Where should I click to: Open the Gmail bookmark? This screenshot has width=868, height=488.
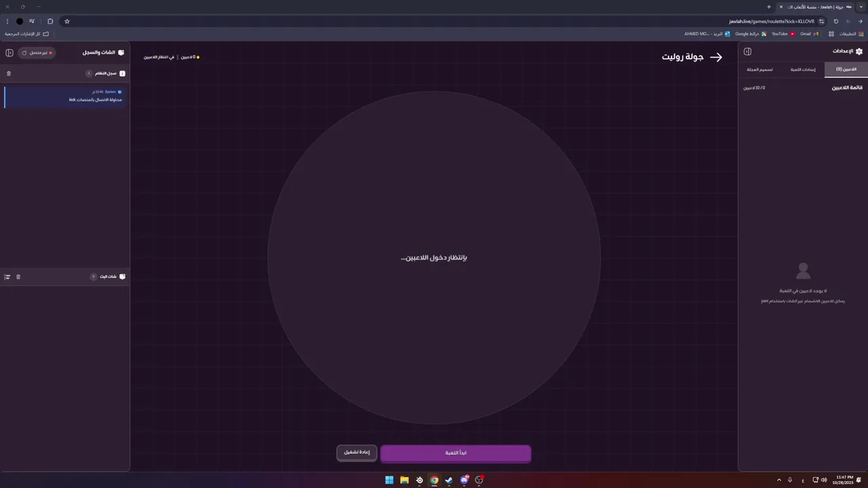pos(809,34)
